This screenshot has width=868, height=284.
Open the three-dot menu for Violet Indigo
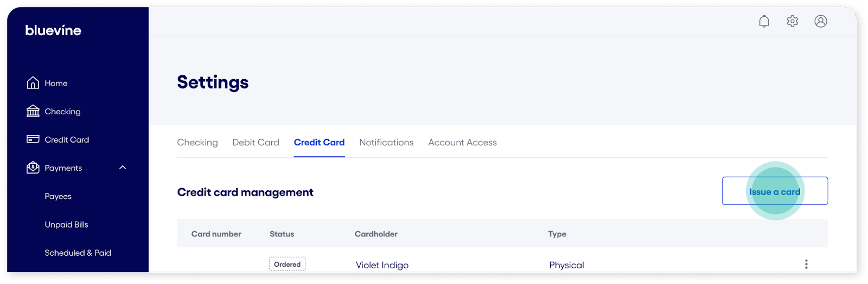[x=806, y=264]
